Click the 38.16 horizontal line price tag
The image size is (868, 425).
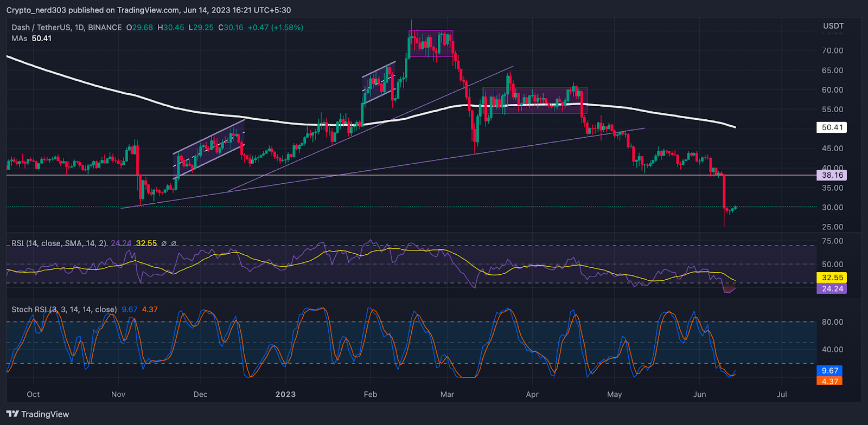pos(832,175)
